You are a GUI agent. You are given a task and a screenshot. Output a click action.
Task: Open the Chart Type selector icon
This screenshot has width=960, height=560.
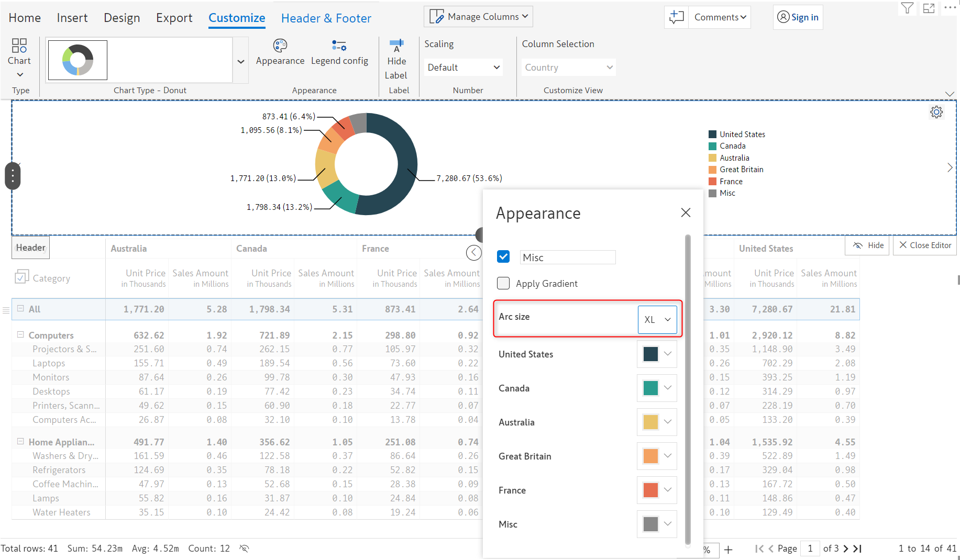19,46
